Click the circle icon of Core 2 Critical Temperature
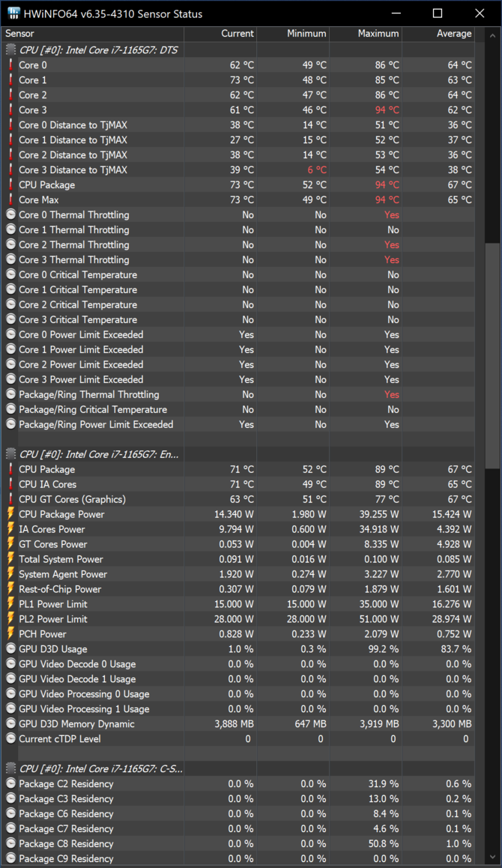This screenshot has width=502, height=868. (x=10, y=304)
